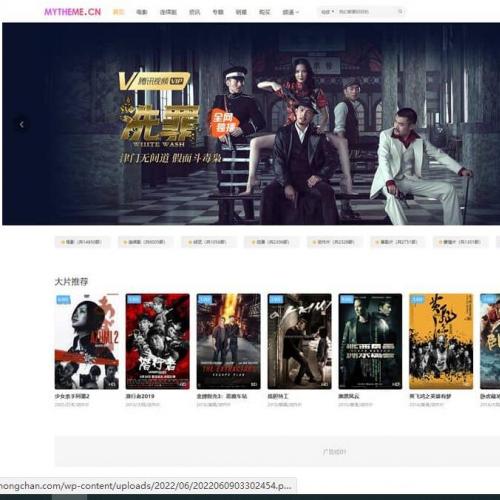Expand the last nav item with arrow
This screenshot has height=500, width=500.
click(291, 12)
